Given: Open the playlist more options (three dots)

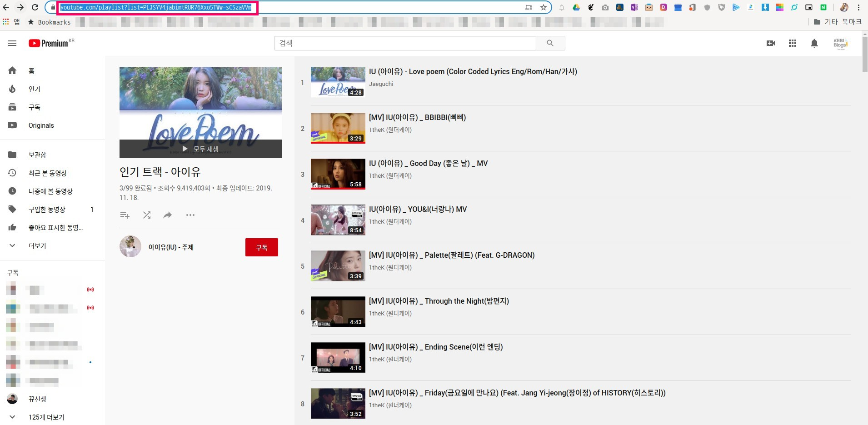Looking at the screenshot, I should (x=190, y=215).
